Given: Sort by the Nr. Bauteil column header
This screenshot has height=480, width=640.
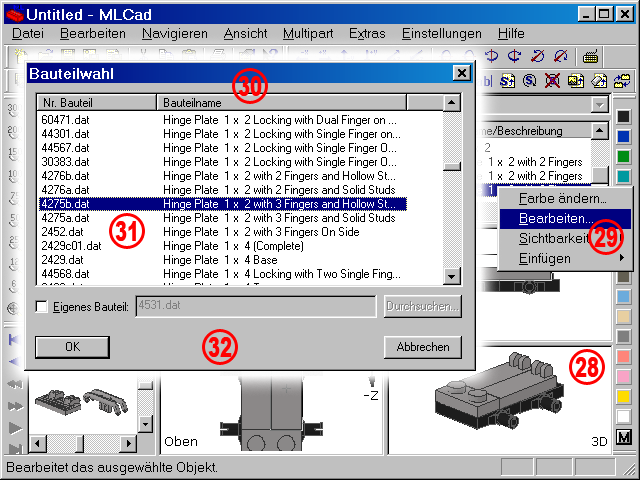Looking at the screenshot, I should [97, 102].
